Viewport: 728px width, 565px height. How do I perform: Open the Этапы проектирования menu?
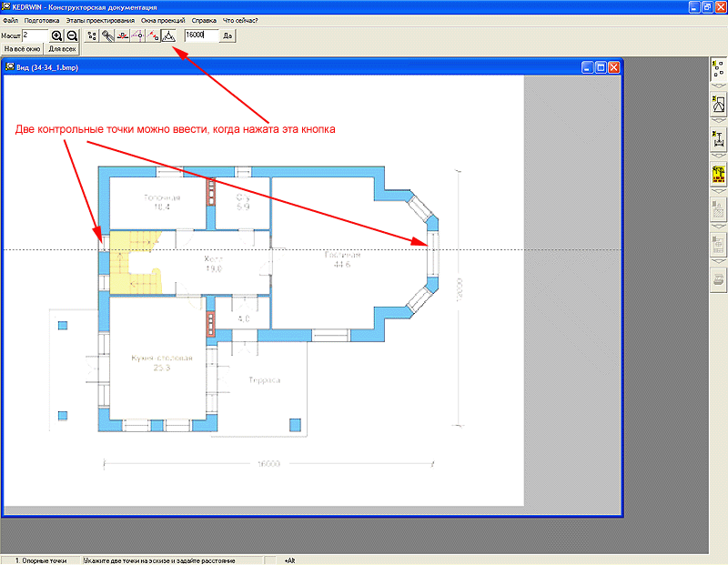pyautogui.click(x=100, y=20)
